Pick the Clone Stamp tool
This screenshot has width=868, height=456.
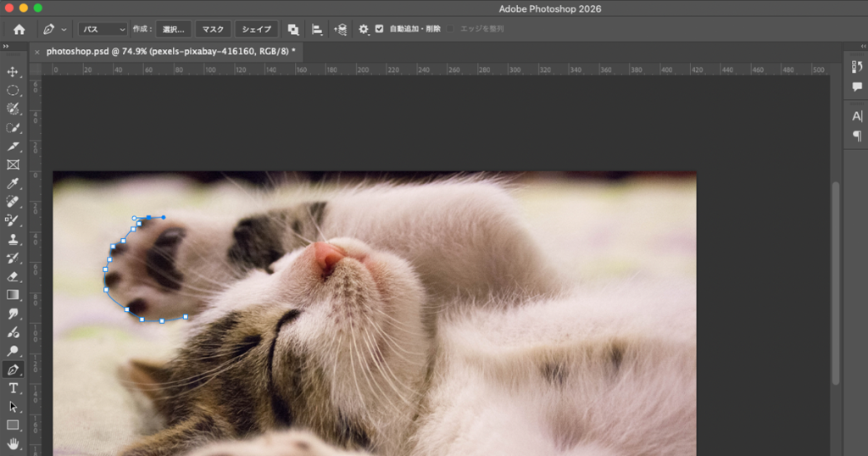coord(13,239)
